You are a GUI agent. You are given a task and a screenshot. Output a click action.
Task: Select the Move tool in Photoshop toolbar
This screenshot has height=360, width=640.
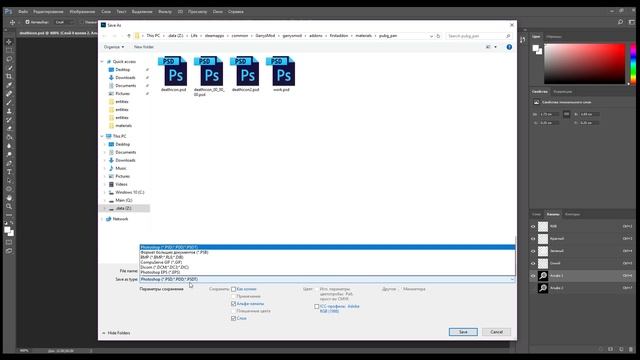[x=9, y=42]
